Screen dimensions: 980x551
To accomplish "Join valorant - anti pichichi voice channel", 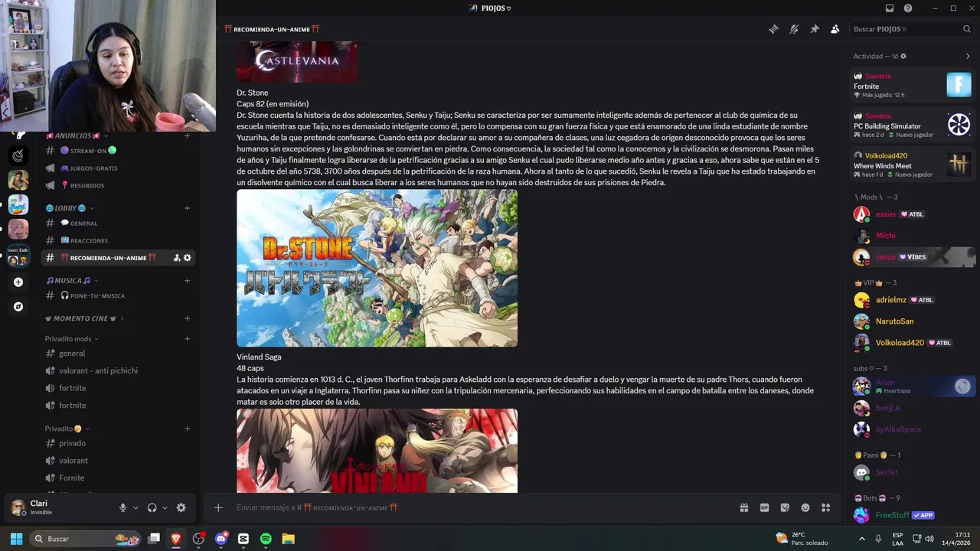I will [x=119, y=371].
